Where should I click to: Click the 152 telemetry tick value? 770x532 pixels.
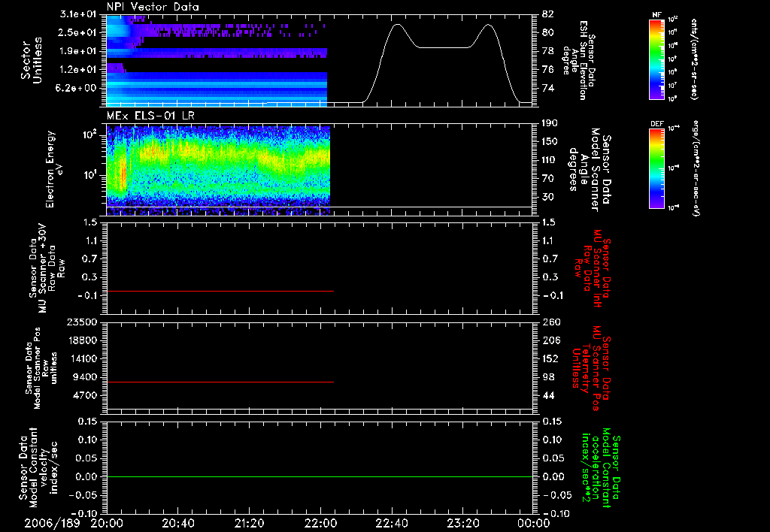(x=551, y=358)
